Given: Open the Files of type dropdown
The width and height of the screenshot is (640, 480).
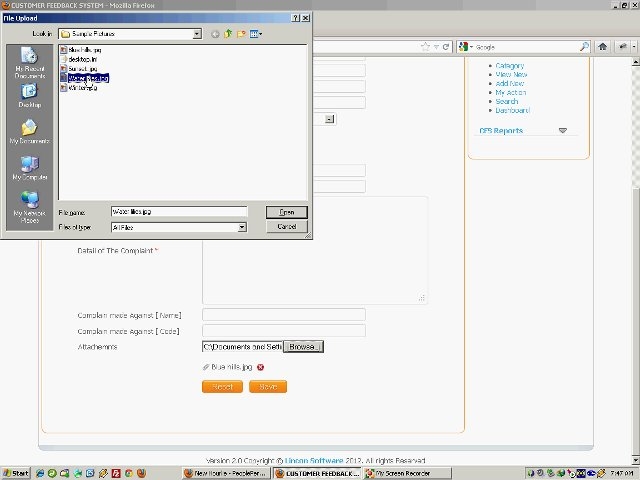Looking at the screenshot, I should click(x=242, y=227).
